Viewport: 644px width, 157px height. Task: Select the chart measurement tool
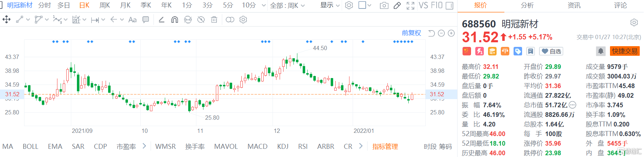(x=76, y=20)
